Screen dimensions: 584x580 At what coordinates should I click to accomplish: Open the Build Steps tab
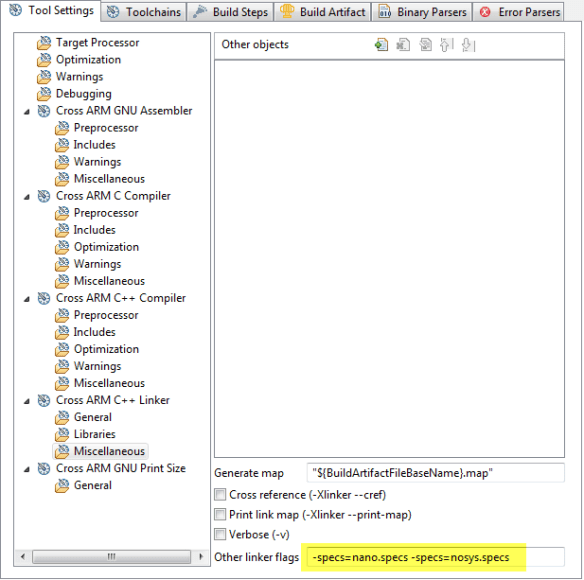[x=230, y=12]
